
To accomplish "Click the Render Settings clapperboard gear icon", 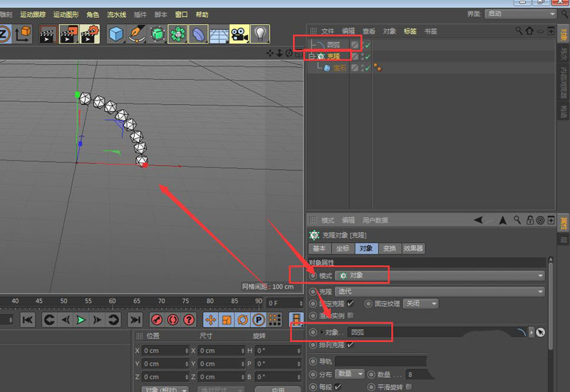I will 90,33.
